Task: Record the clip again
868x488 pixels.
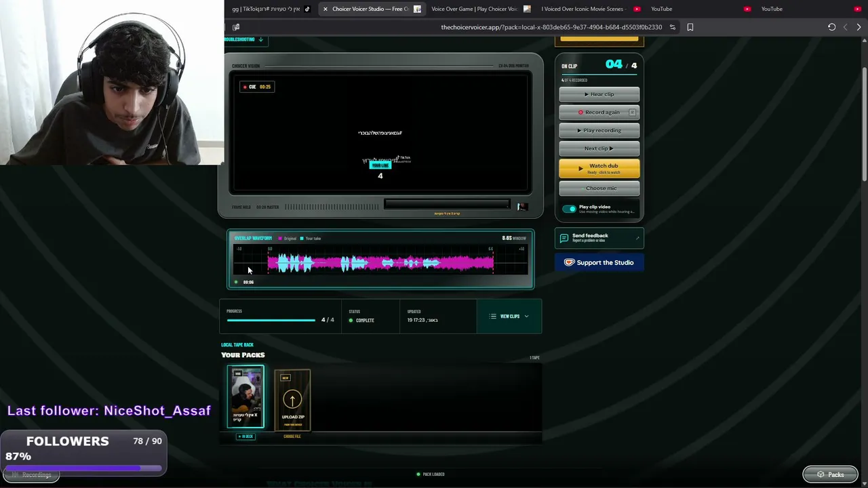Action: [599, 113]
